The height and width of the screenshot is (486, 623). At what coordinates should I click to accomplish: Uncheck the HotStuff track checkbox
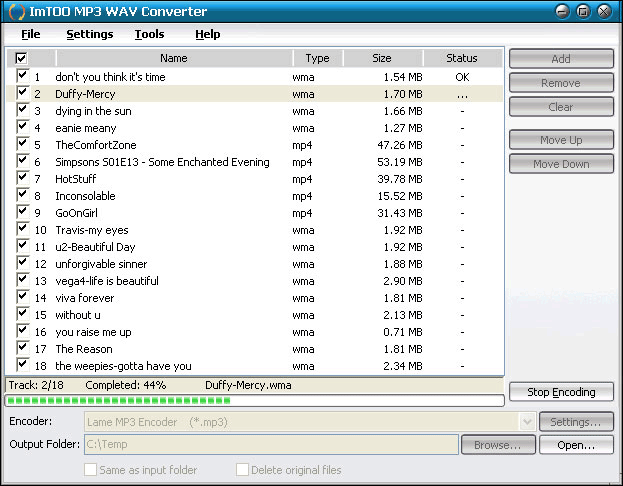(x=23, y=178)
